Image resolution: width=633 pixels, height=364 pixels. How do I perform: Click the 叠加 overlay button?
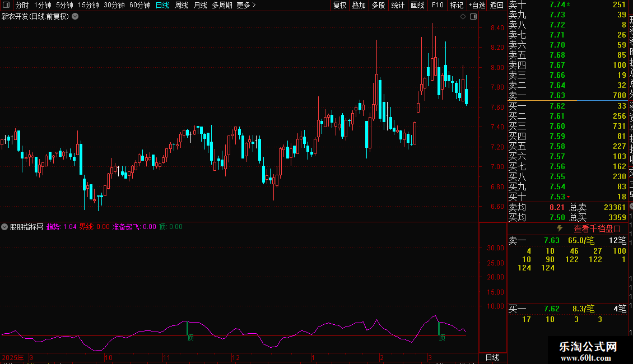click(359, 5)
